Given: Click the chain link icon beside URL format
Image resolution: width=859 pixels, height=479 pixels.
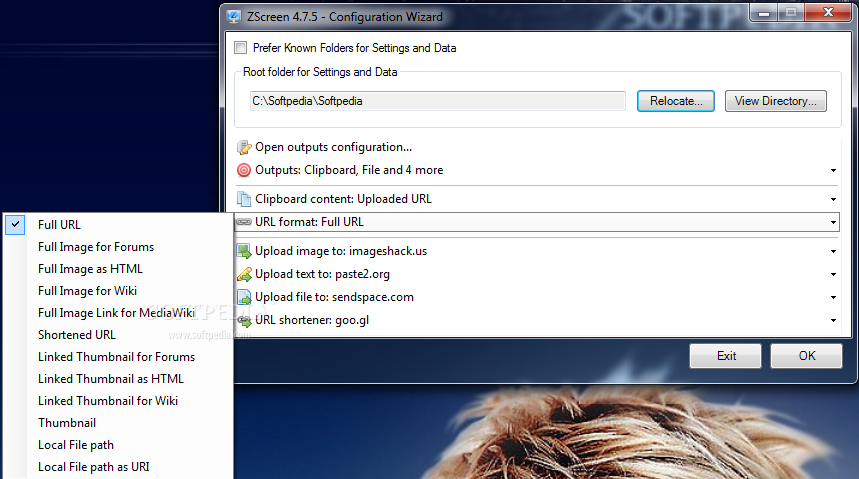Looking at the screenshot, I should (244, 222).
